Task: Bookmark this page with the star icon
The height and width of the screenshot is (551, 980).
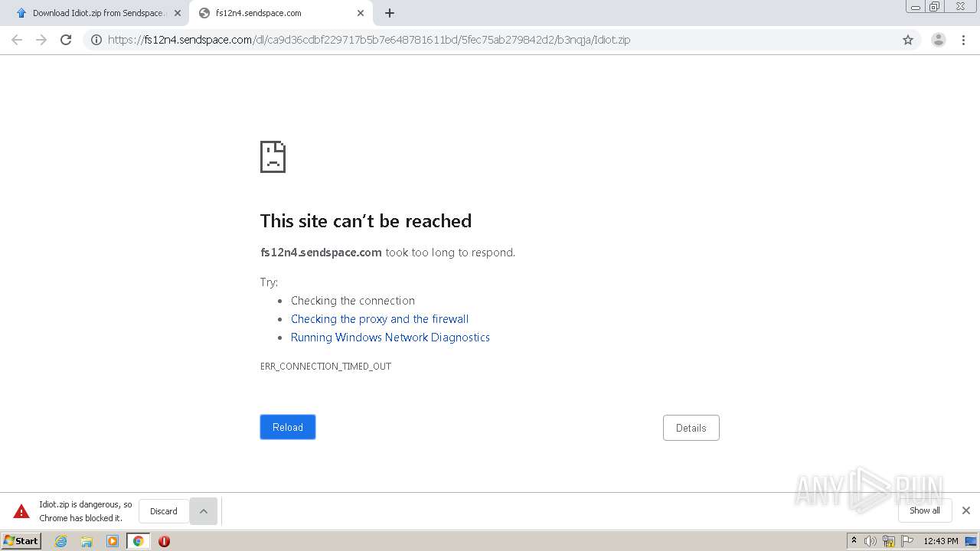Action: click(x=908, y=40)
